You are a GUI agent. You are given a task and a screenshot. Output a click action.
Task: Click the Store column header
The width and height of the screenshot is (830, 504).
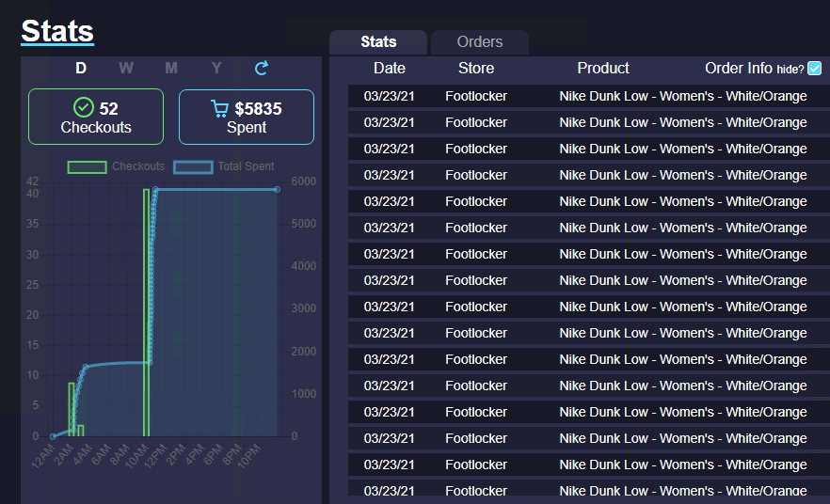coord(476,69)
